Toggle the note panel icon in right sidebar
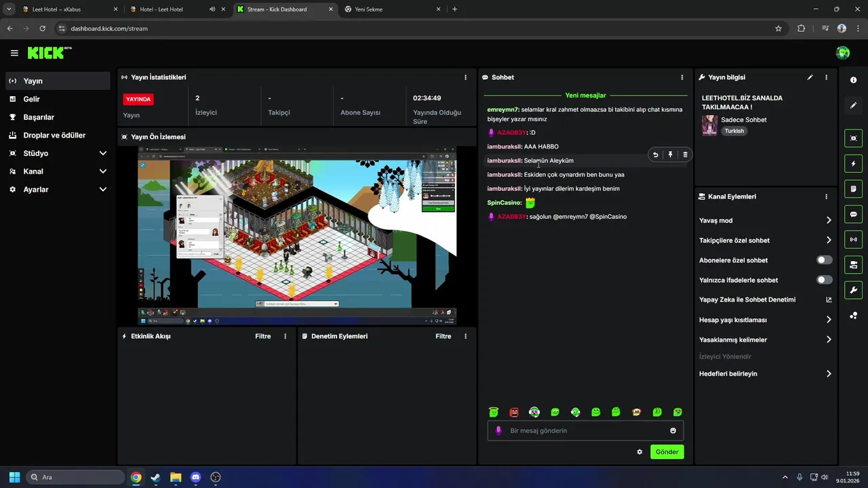This screenshot has height=488, width=868. point(853,188)
